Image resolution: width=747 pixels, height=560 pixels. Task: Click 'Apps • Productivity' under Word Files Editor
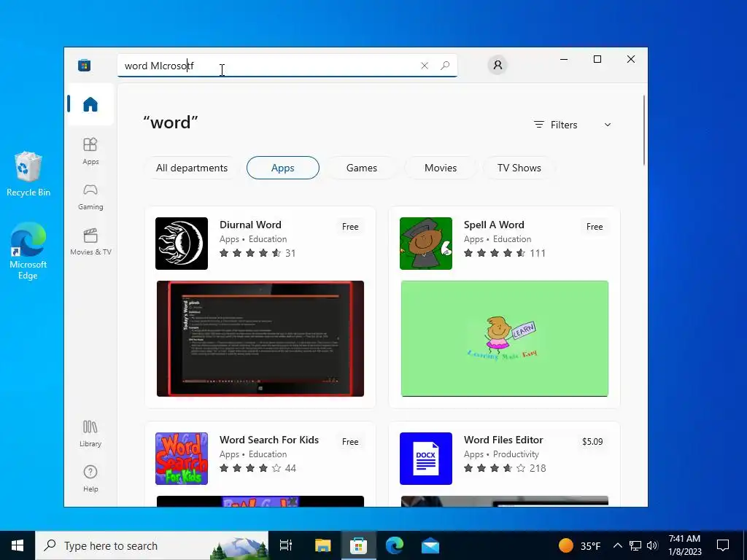pyautogui.click(x=501, y=454)
